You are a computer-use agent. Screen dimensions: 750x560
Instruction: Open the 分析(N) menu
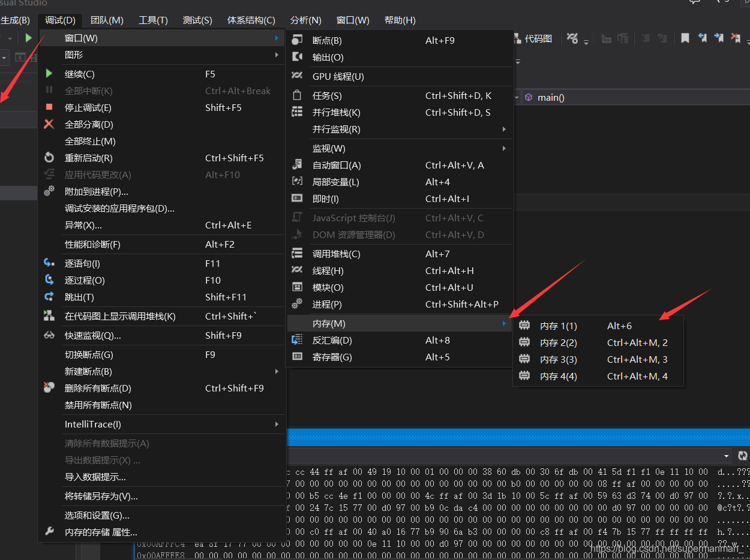click(x=305, y=20)
